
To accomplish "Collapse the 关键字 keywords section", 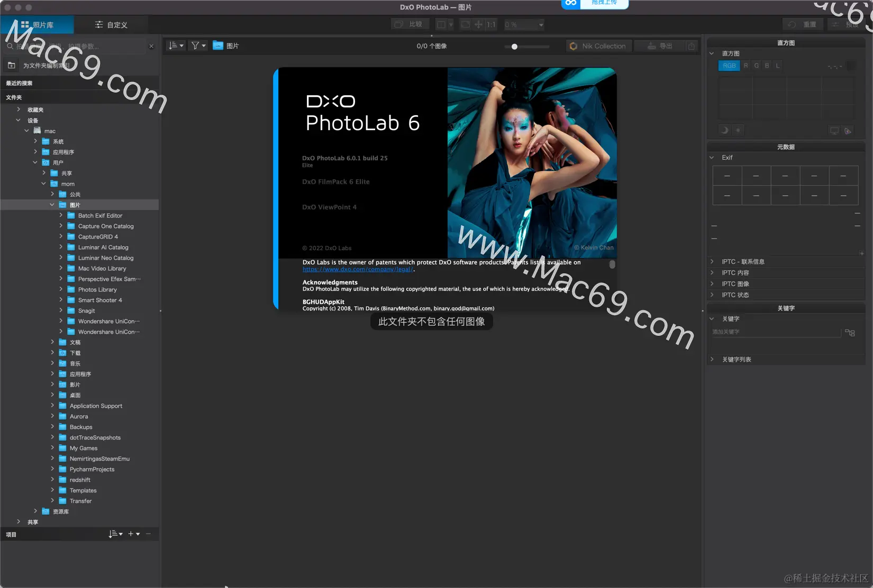I will tap(712, 319).
